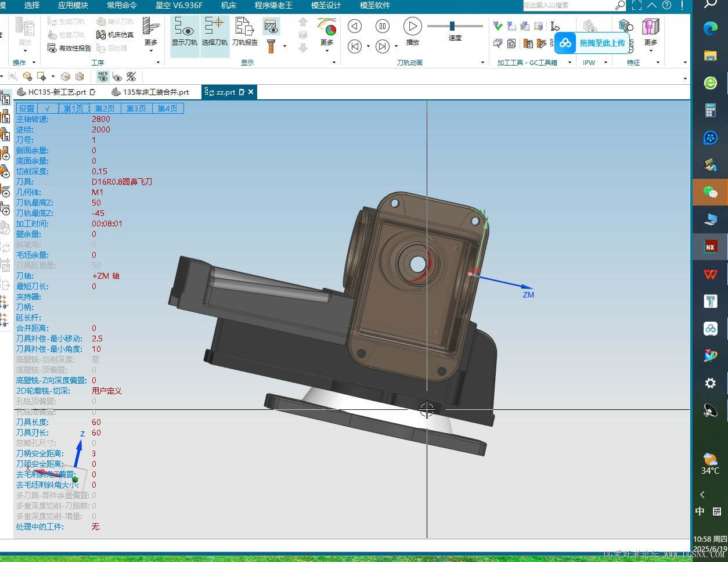Image resolution: width=728 pixels, height=562 pixels.
Task: Click the create geometry sidebar icon
Action: (5, 172)
